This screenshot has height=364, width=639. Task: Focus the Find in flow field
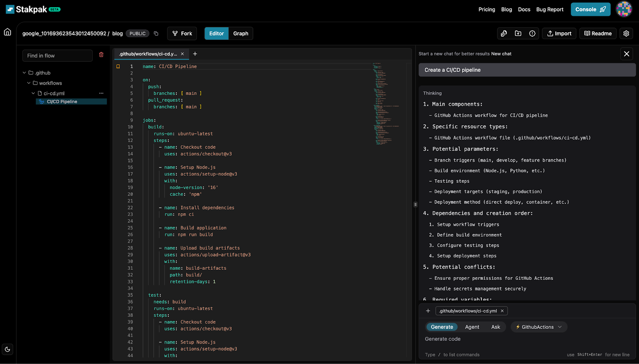(x=58, y=55)
